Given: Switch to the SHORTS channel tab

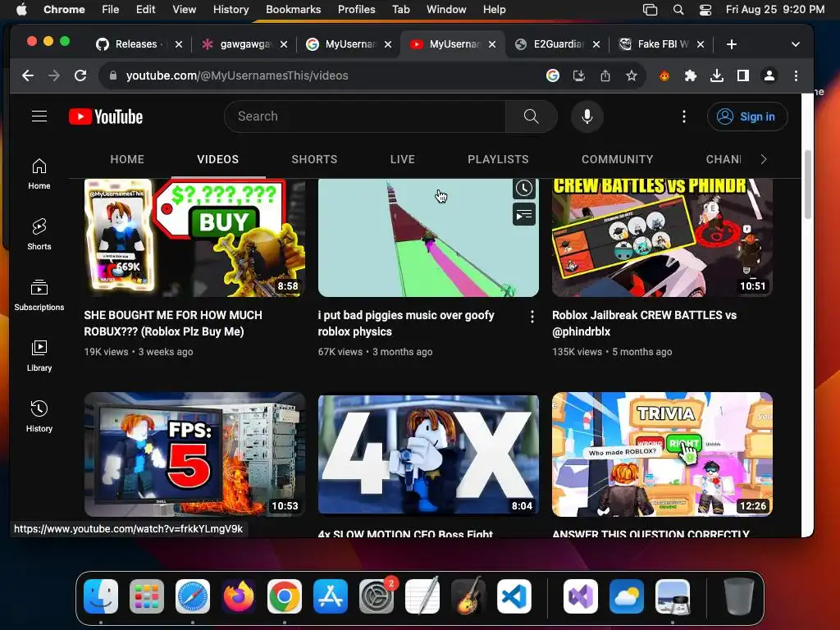Looking at the screenshot, I should pos(314,159).
